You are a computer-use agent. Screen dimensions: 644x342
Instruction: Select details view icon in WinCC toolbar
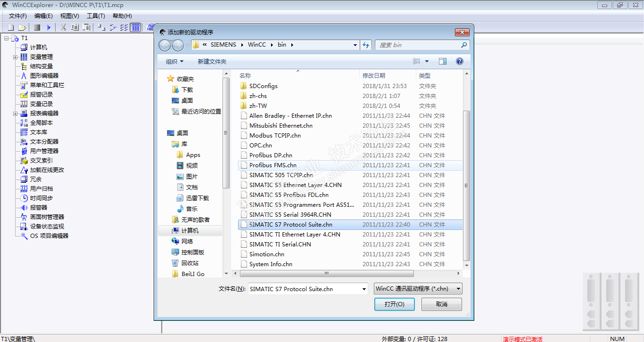136,27
